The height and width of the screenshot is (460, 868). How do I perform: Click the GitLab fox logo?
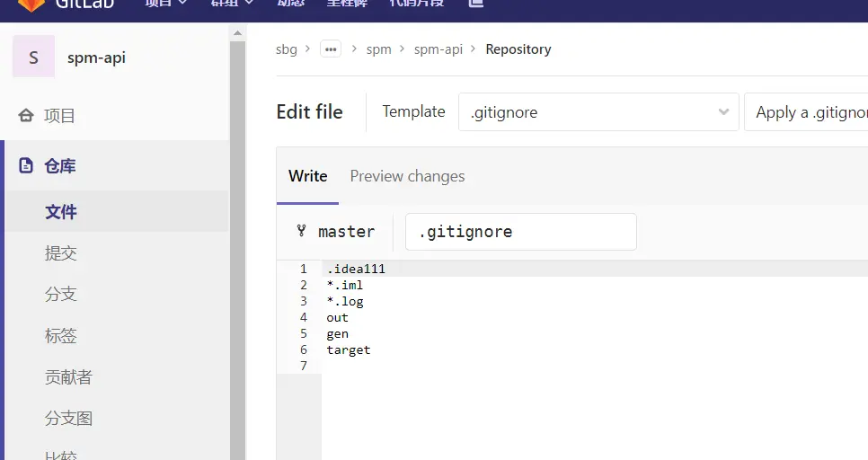31,4
